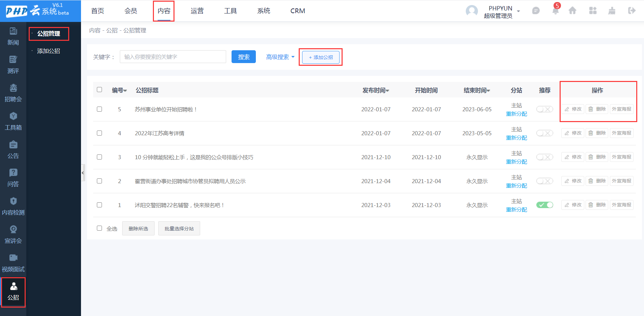644x316 pixels.
Task: Open the notification bell with badge 5
Action: click(x=555, y=11)
